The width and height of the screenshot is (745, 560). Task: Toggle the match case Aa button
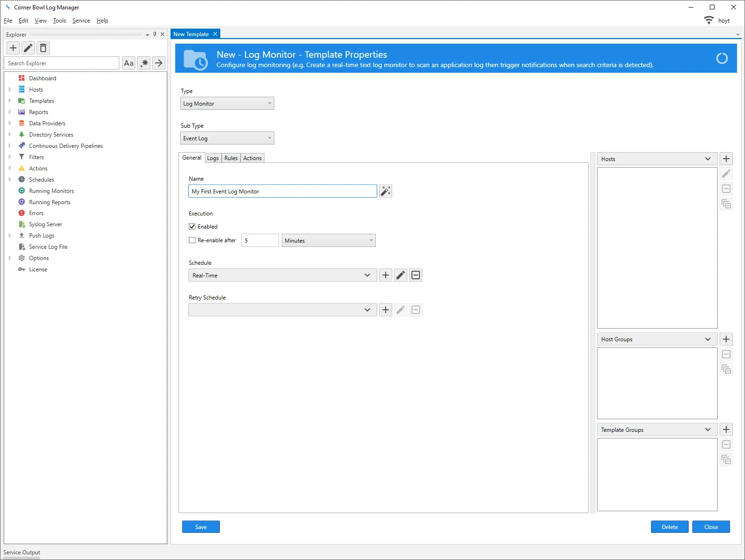[x=129, y=63]
